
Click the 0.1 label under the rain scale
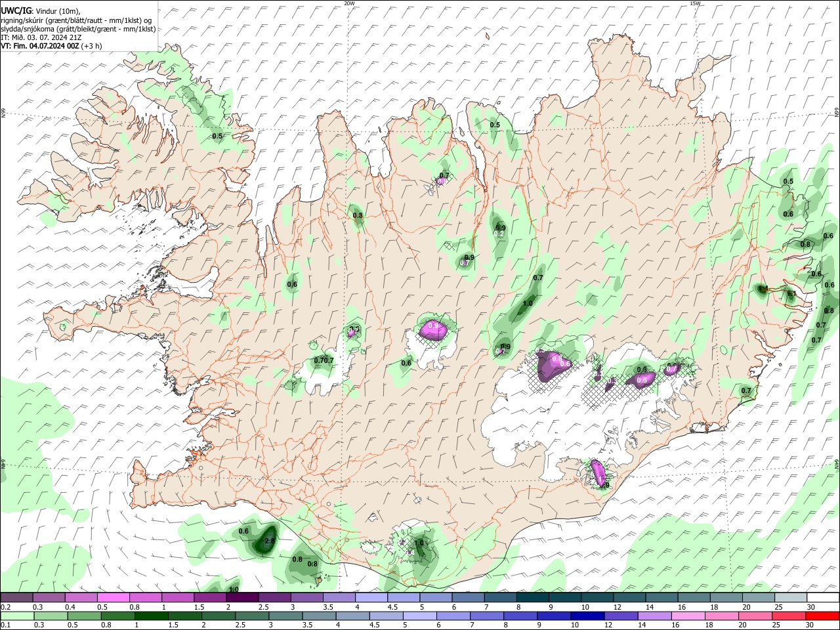pos(5,625)
